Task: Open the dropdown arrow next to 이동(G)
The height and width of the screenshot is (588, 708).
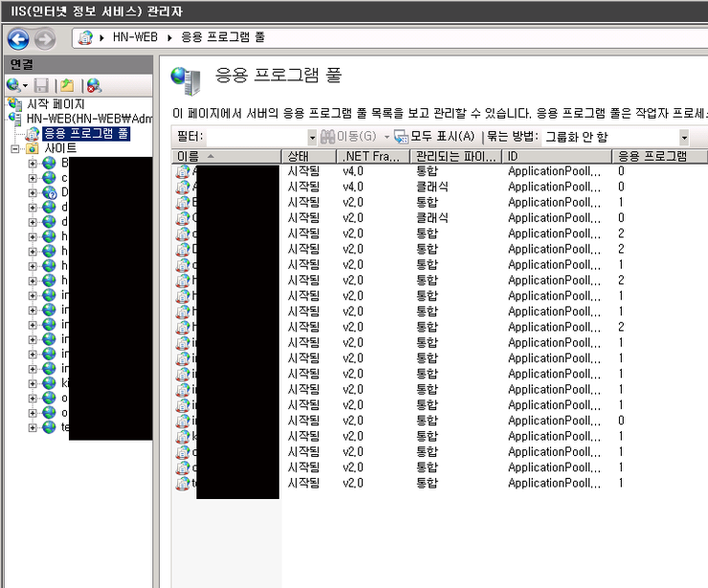Action: [x=387, y=137]
